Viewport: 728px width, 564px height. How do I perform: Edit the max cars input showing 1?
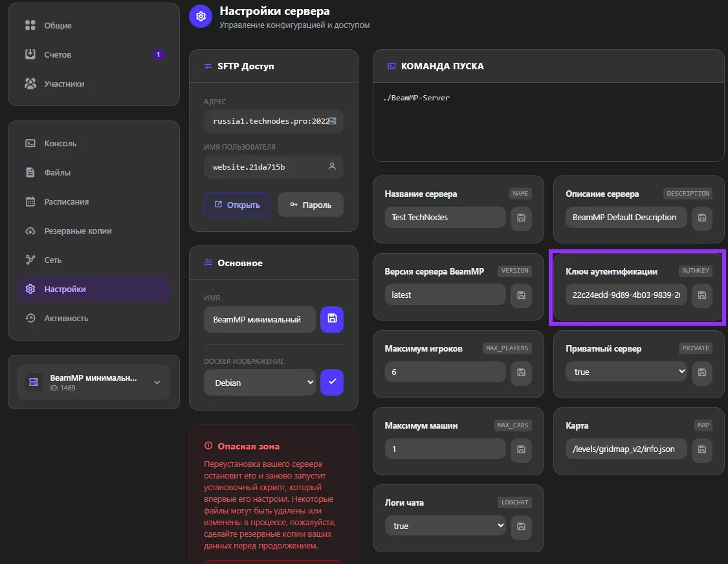coord(445,449)
